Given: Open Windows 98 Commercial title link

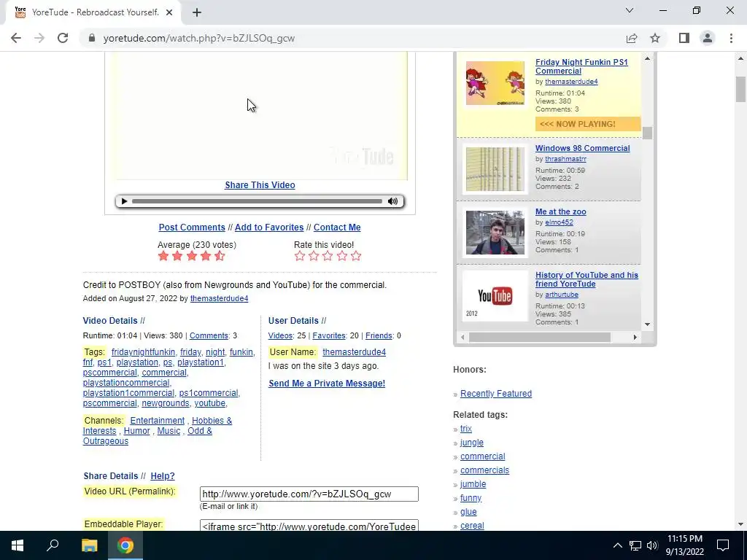Looking at the screenshot, I should tap(582, 148).
